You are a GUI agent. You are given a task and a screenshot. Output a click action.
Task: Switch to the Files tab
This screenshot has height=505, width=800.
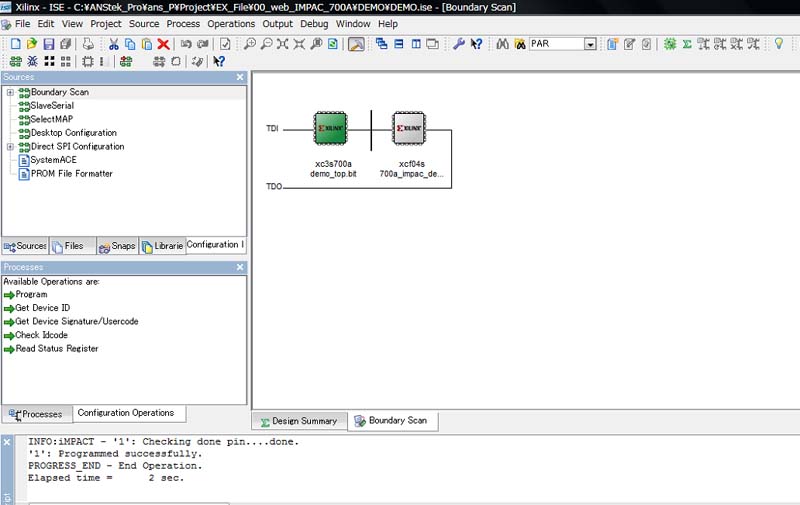point(72,246)
